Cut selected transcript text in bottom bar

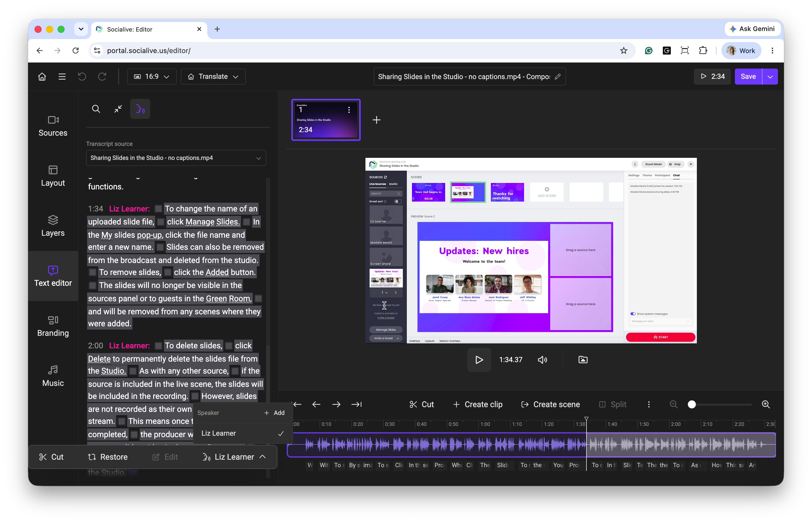coord(52,457)
